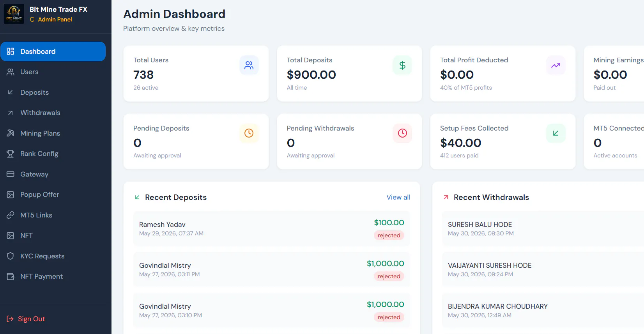This screenshot has height=334, width=644.
Task: Click the Rank Config trophy icon
Action: [x=11, y=154]
